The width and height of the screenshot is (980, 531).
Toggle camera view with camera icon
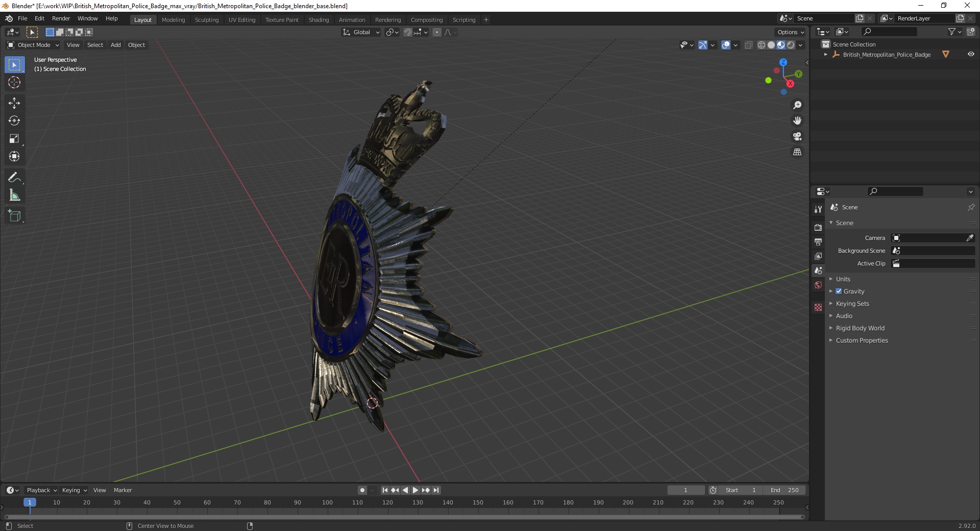[x=797, y=136]
